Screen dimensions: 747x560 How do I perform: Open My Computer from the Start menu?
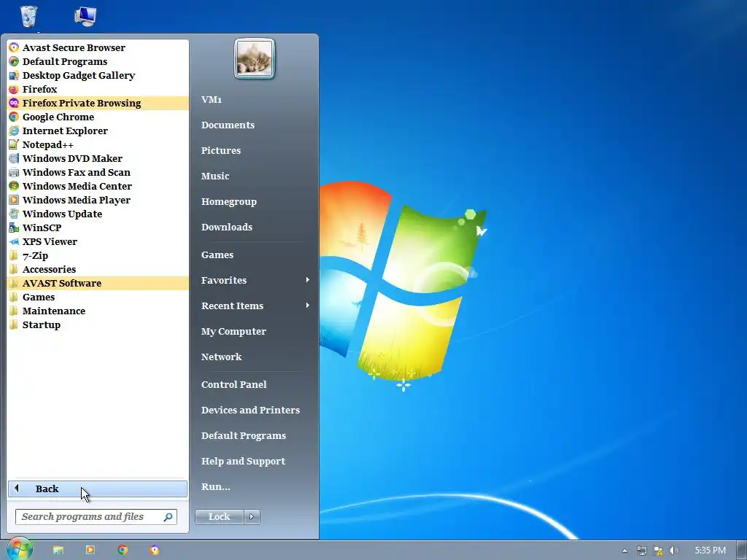tap(233, 332)
